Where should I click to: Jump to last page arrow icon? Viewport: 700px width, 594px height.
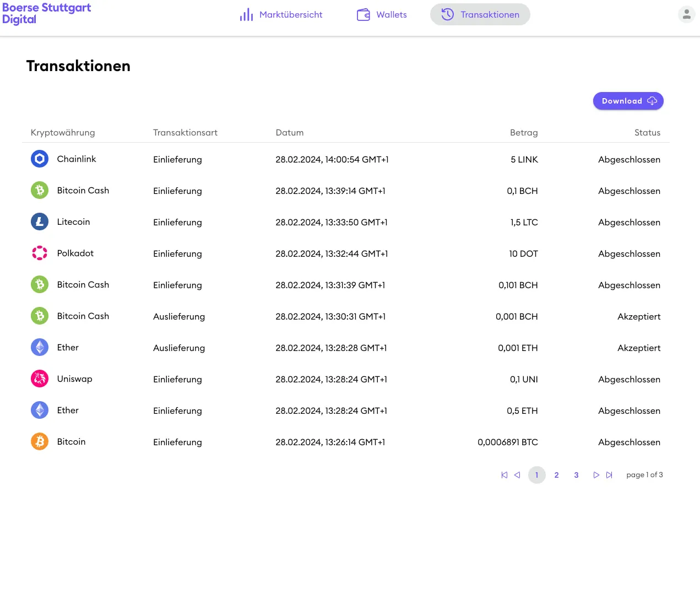tap(609, 475)
